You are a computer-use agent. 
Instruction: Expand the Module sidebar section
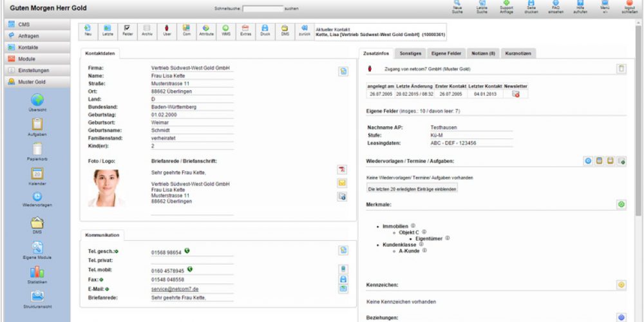pos(36,59)
